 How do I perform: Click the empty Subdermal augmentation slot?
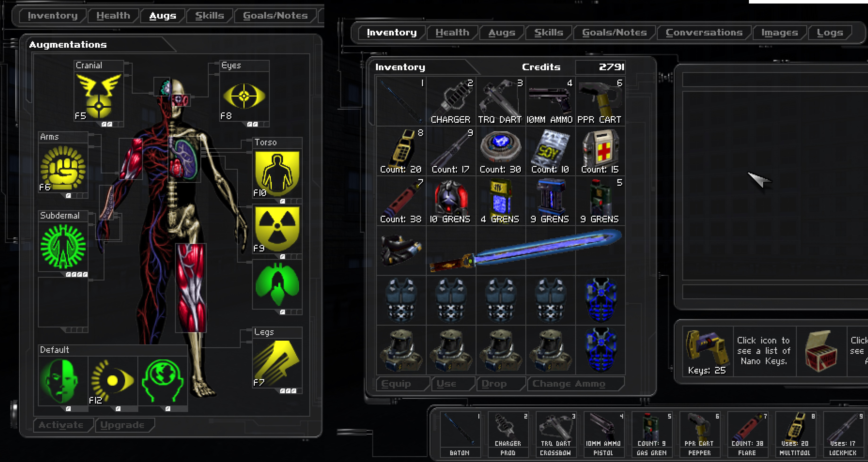(63, 302)
